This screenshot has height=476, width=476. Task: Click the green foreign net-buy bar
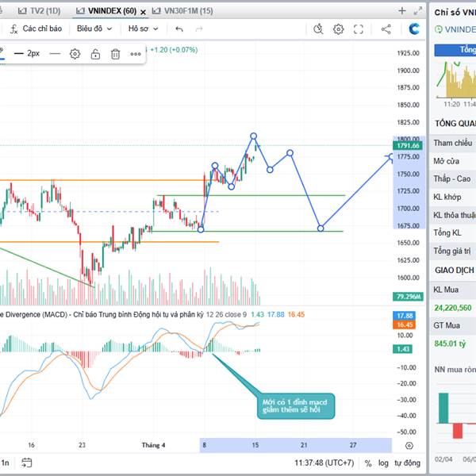(443, 408)
